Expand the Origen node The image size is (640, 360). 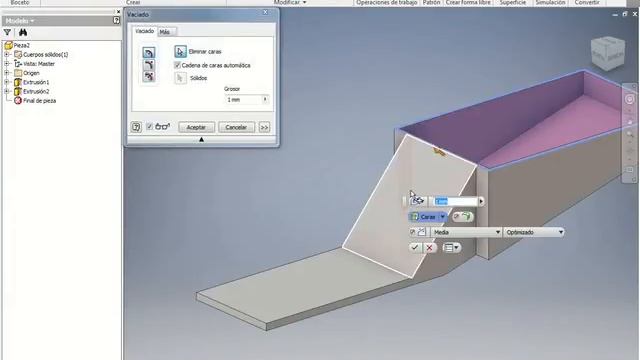pos(7,73)
